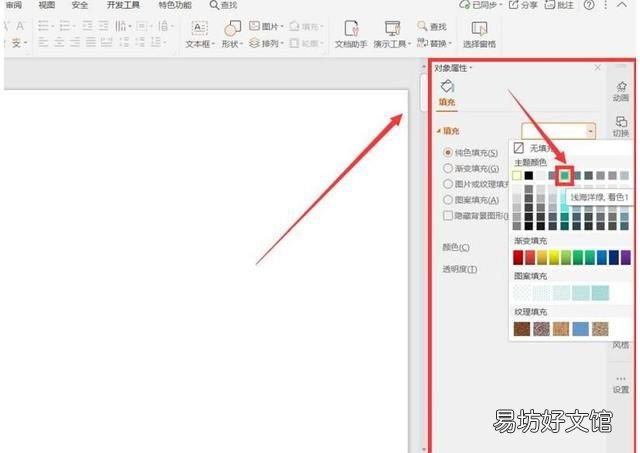Viewport: 640px width, 453px height.
Task: Choose the red gradient fill swatch
Action: (518, 258)
